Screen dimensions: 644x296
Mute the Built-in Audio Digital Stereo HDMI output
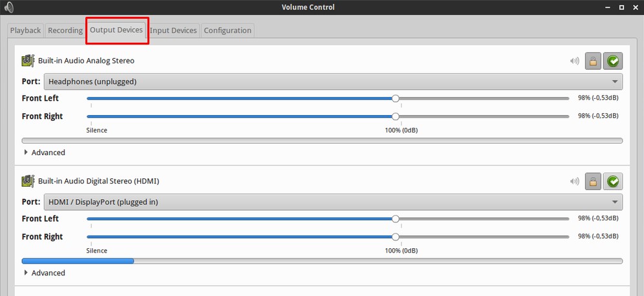[x=574, y=182]
